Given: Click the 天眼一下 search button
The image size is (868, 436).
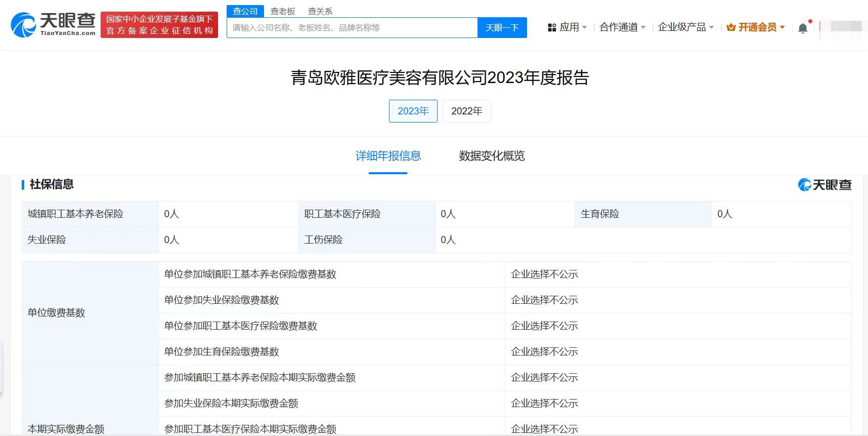Looking at the screenshot, I should pyautogui.click(x=502, y=27).
